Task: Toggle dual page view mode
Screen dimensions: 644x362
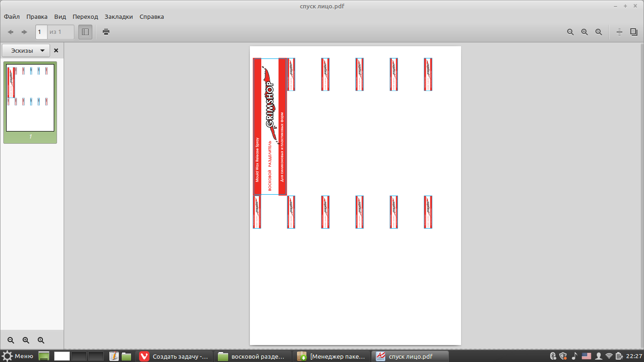Action: [x=634, y=32]
